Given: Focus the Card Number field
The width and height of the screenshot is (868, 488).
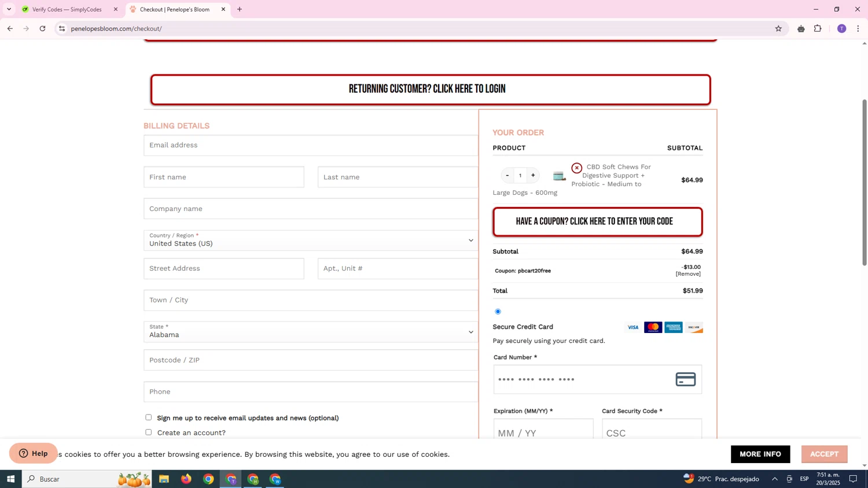Looking at the screenshot, I should pos(598,379).
